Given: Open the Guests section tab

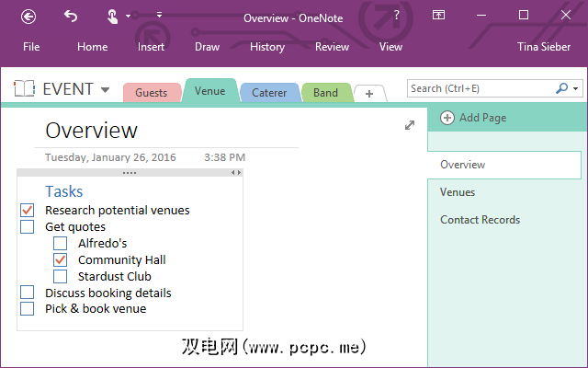Looking at the screenshot, I should click(x=152, y=92).
